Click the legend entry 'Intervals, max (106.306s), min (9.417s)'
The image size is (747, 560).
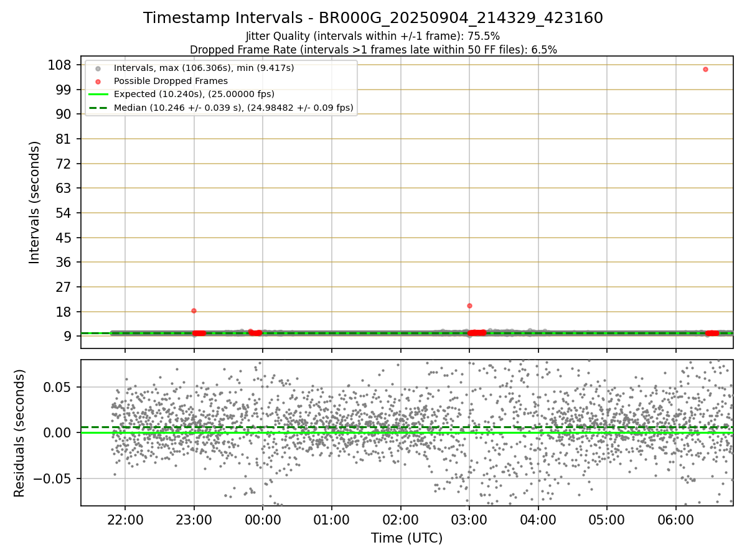(x=204, y=68)
